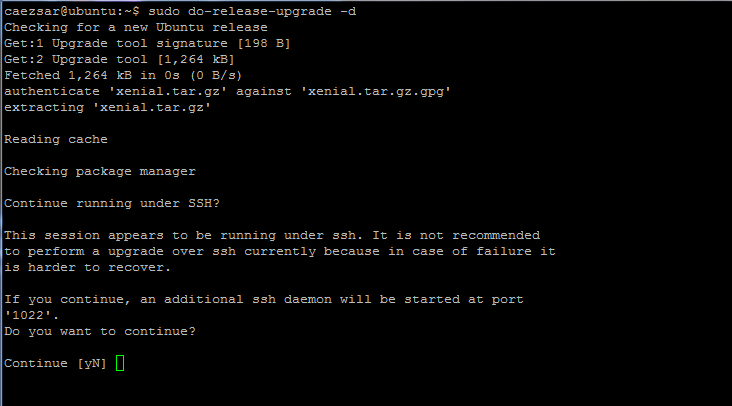The image size is (732, 406).
Task: Click the "extracting 'xenial.tar.gz'" line
Action: (x=108, y=107)
